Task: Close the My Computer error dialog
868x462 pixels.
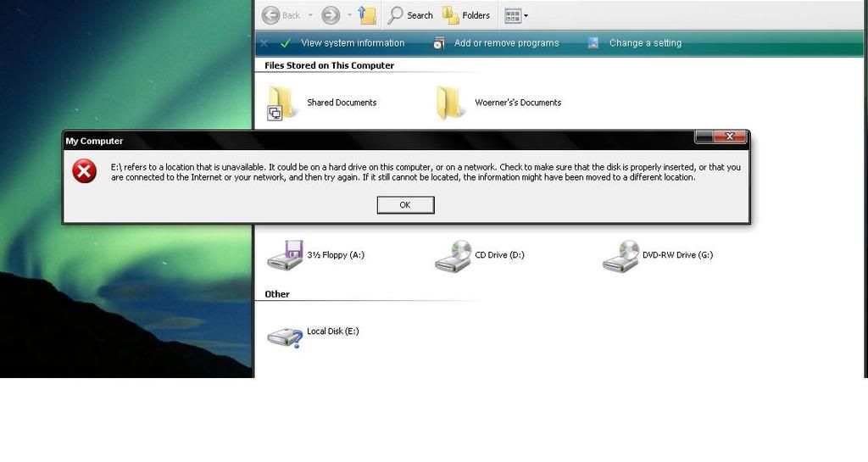Action: (x=729, y=136)
